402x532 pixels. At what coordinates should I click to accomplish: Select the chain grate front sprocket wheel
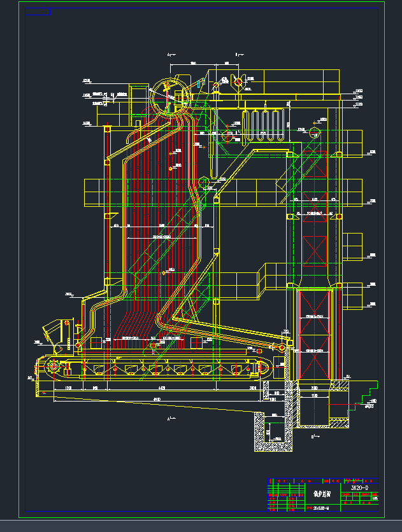click(x=52, y=367)
